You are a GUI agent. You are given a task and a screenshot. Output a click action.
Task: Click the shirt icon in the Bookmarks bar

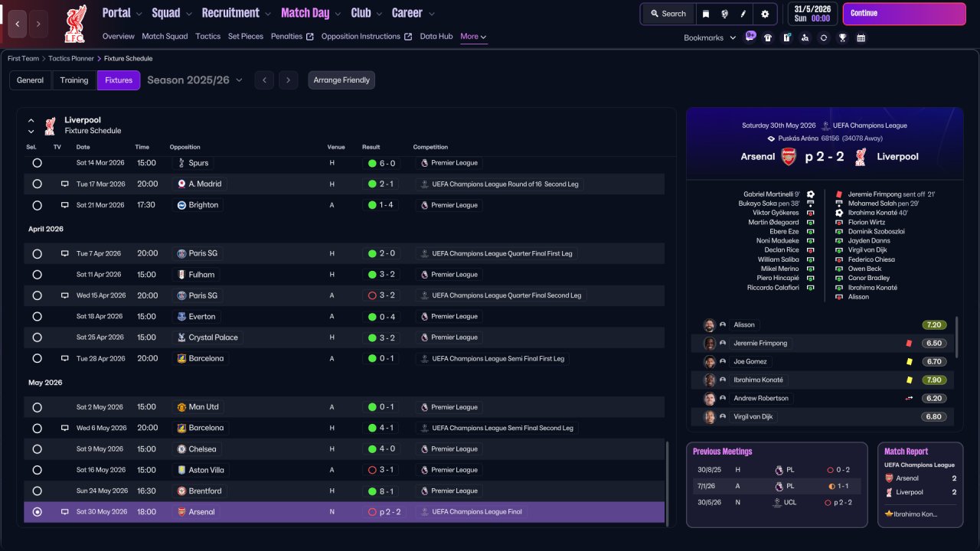tap(768, 37)
